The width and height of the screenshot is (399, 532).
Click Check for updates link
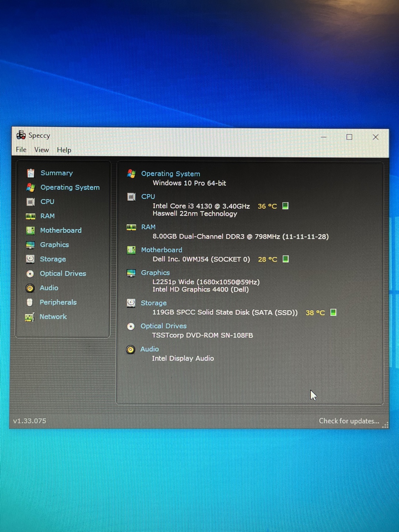tap(349, 421)
